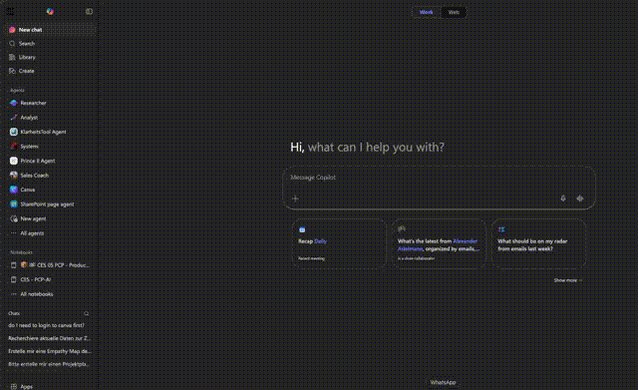Open chat 'do I need to login to canva first?'
The height and width of the screenshot is (390, 638).
[50, 325]
